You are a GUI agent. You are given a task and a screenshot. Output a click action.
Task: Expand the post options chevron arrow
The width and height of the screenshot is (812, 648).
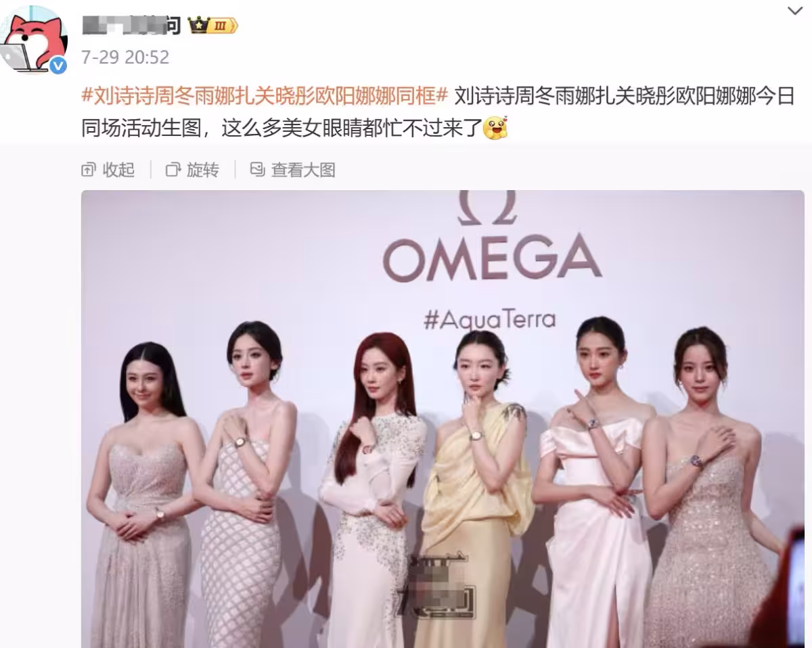pyautogui.click(x=796, y=11)
